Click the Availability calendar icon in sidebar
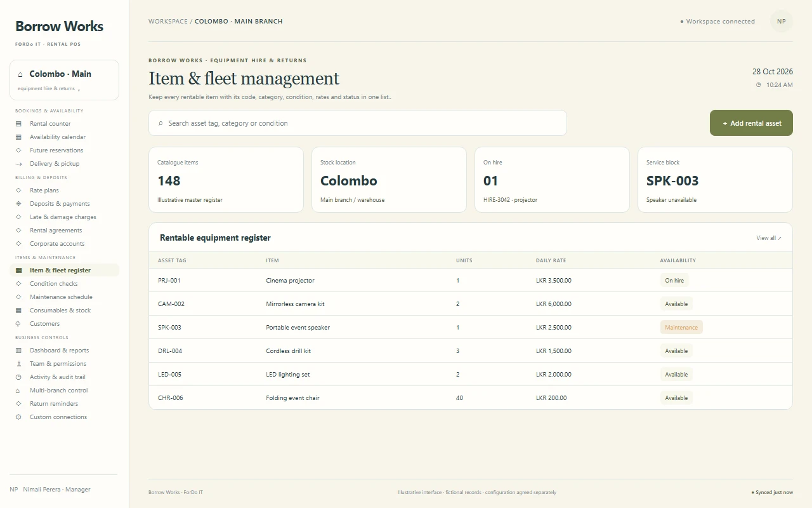This screenshot has width=812, height=508. pyautogui.click(x=18, y=137)
